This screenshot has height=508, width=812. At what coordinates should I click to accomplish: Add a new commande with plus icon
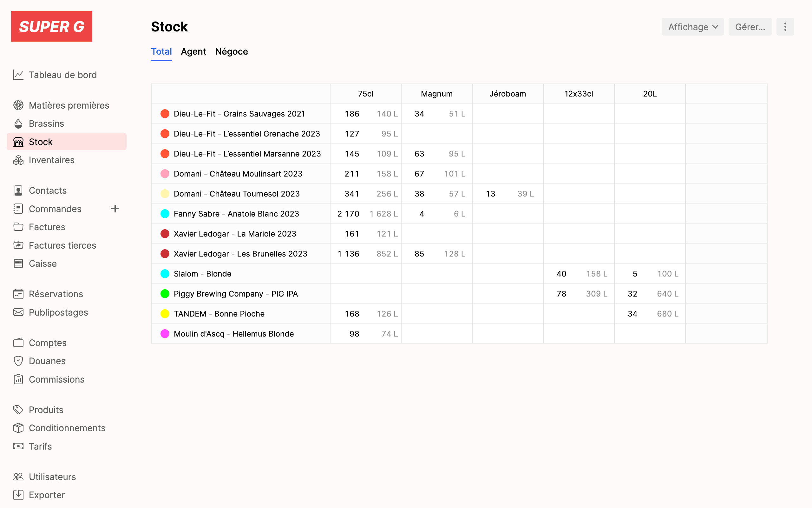[x=115, y=209]
